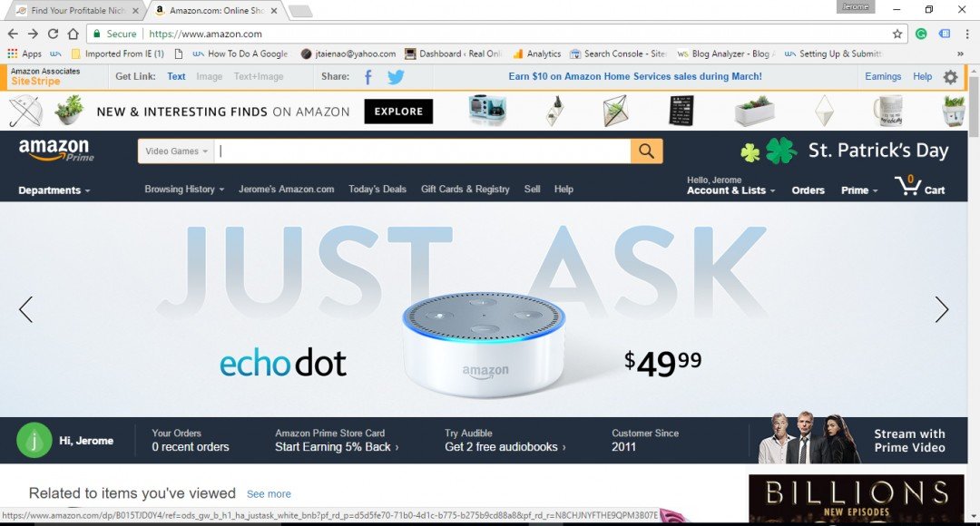Screen dimensions: 980x526
Task: Open Today's Deals in navigation
Action: (377, 190)
